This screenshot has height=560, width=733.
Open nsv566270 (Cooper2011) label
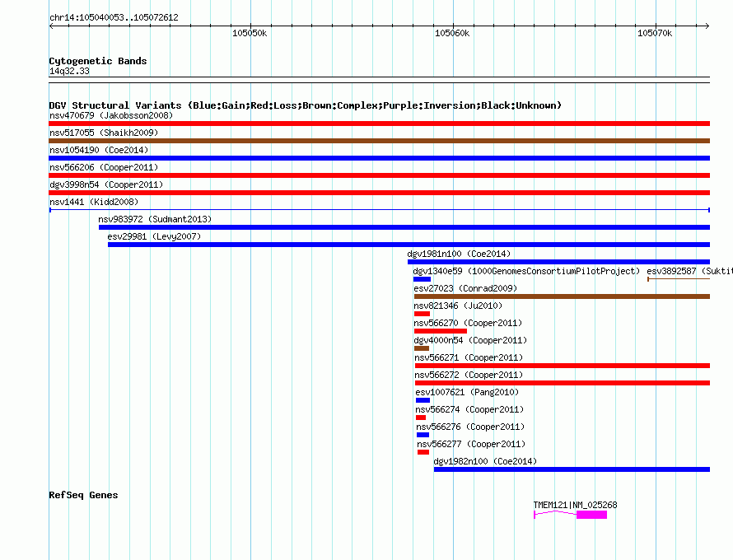coord(468,323)
